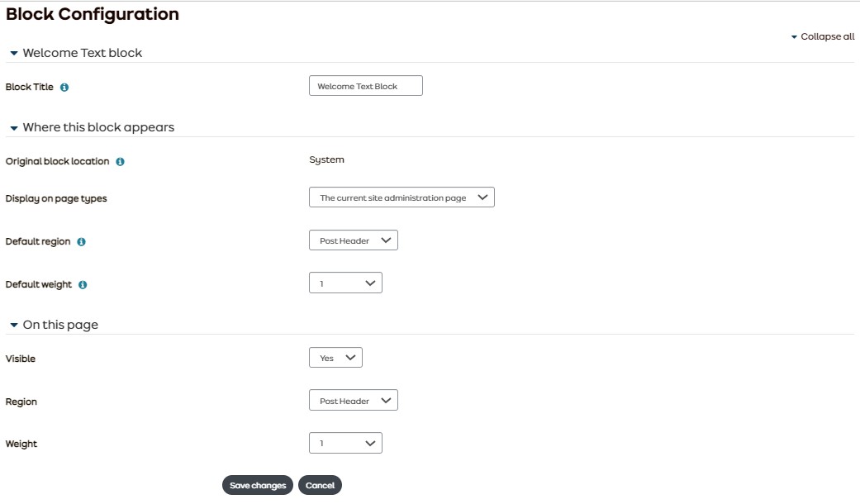Screen dimensions: 860x504
Task: Collapse the Welcome Text block section
Action: pyautogui.click(x=14, y=54)
